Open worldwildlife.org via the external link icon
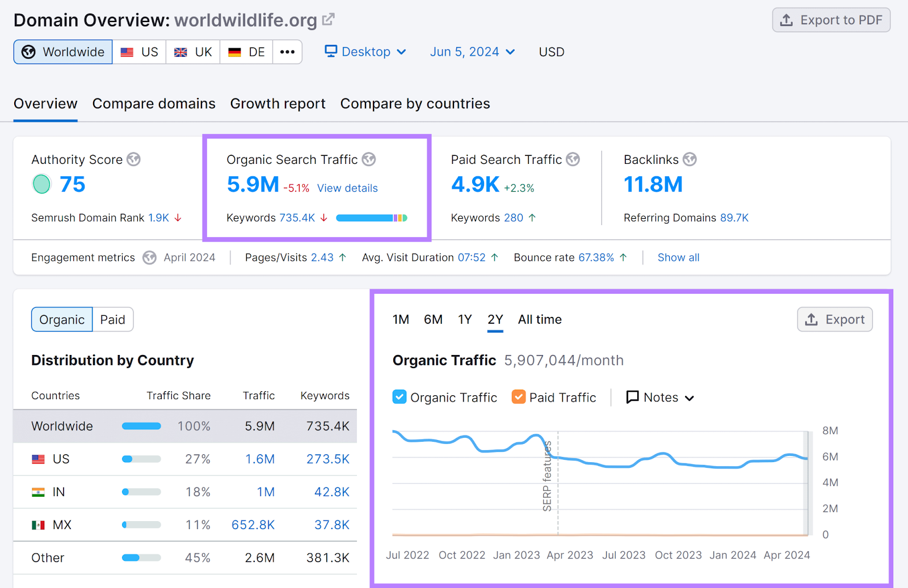Viewport: 908px width, 588px height. [x=328, y=19]
